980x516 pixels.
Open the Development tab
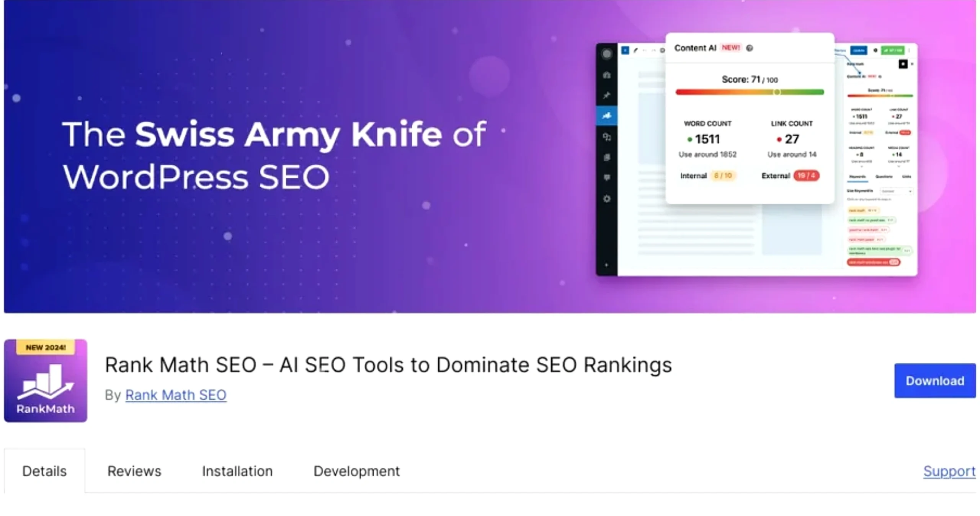pos(356,471)
